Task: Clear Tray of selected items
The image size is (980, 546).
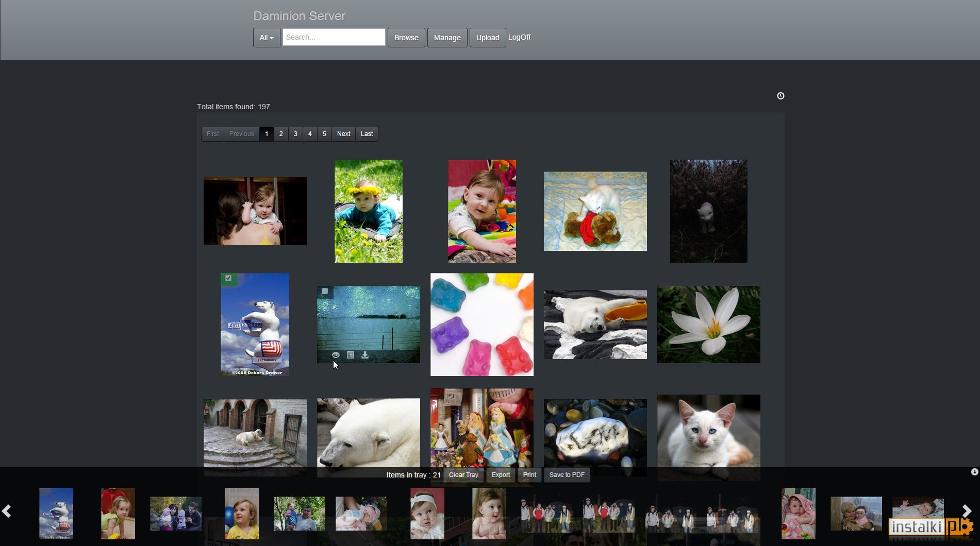Action: coord(463,475)
